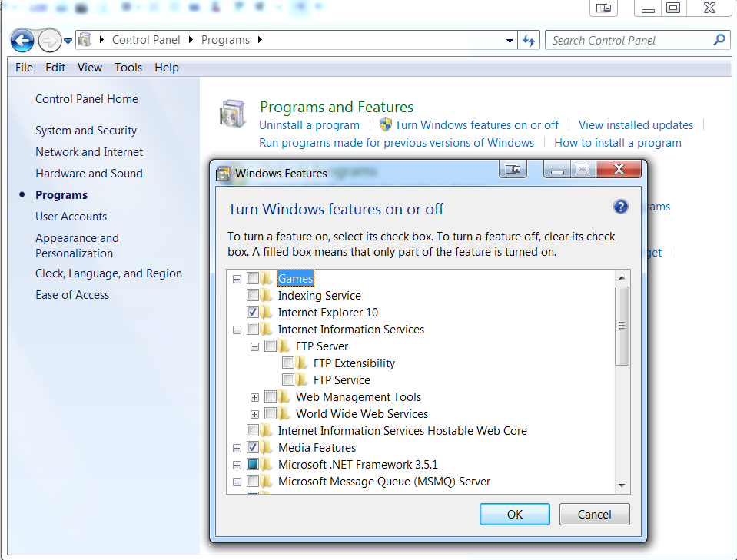Toggle Microsoft .NET Framework 3.5.1 checkbox
The image size is (737, 560).
(x=252, y=464)
